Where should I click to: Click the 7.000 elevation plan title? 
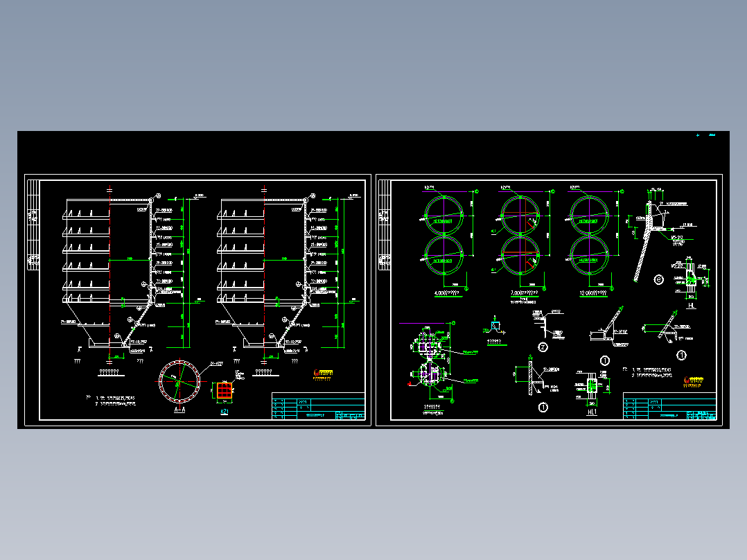[524, 293]
